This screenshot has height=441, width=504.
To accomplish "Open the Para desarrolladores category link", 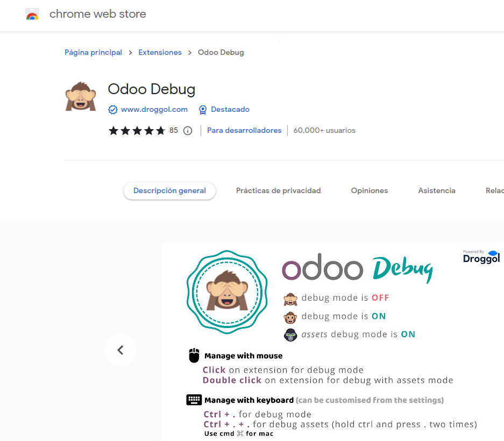I will [x=244, y=131].
